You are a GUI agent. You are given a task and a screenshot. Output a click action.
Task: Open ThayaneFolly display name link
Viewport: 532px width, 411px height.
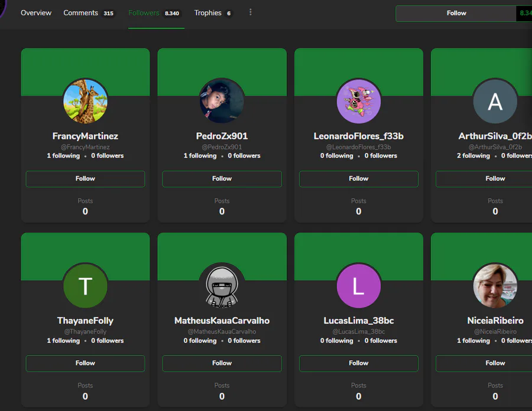[85, 321]
